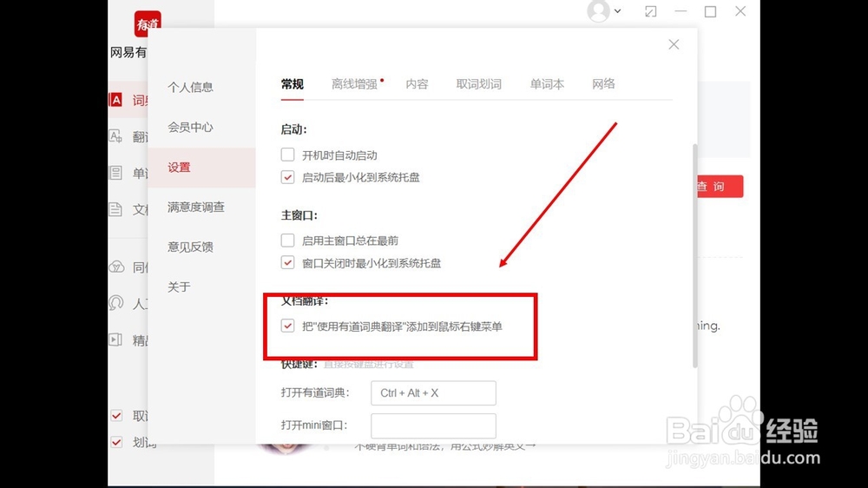Click the 打开有道词典 shortcut field
Screen dimensions: 868x488
tap(433, 392)
